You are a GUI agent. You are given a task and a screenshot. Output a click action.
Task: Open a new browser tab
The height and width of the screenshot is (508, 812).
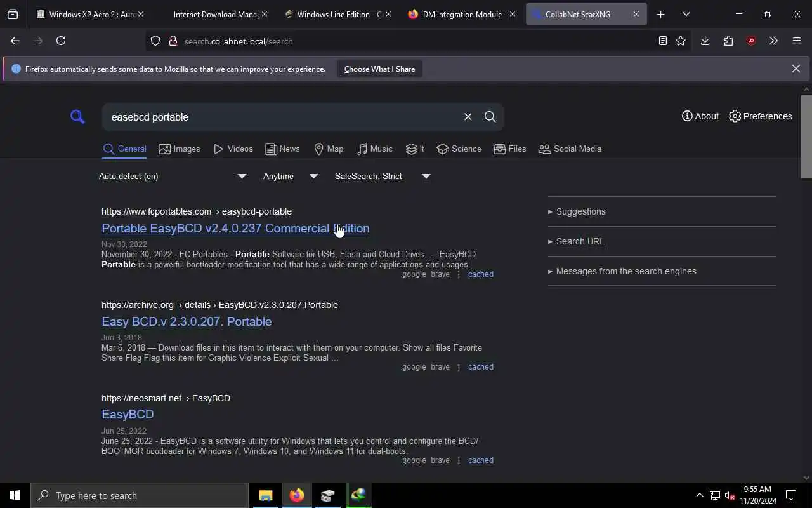pos(660,14)
